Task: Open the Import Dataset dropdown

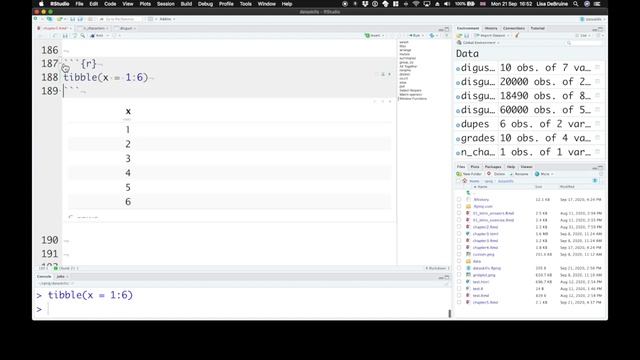Action: (491, 36)
